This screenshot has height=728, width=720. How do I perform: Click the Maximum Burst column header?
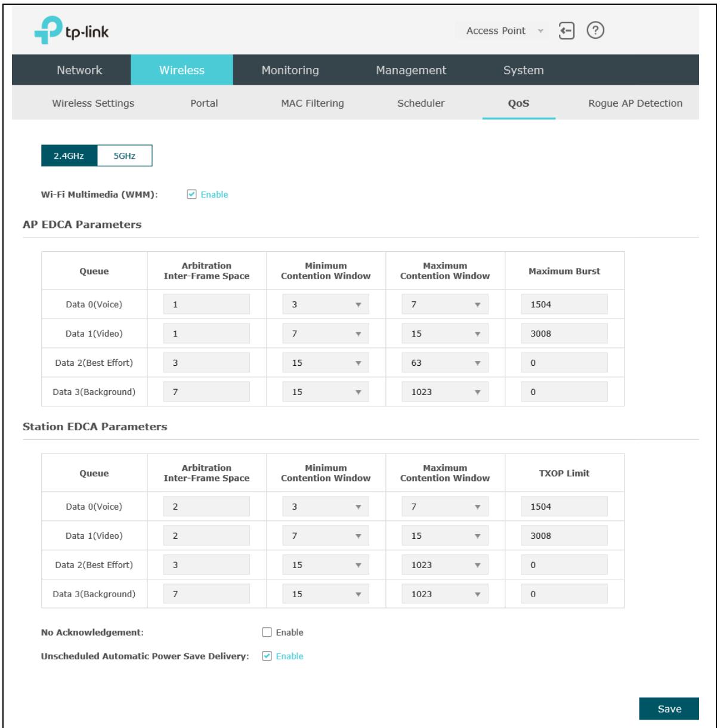564,271
